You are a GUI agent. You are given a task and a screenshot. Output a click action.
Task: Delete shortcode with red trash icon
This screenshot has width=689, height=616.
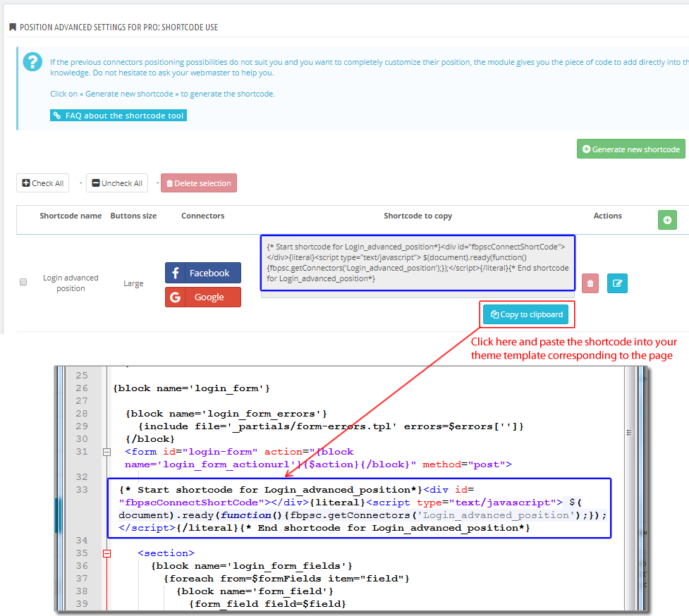(590, 283)
